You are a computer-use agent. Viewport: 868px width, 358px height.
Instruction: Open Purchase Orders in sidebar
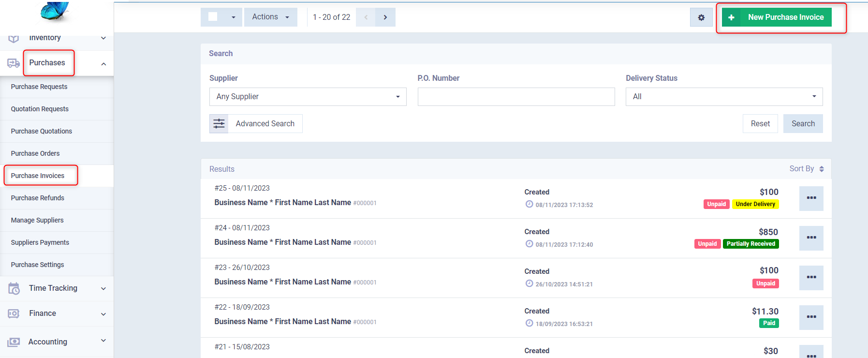coord(35,153)
